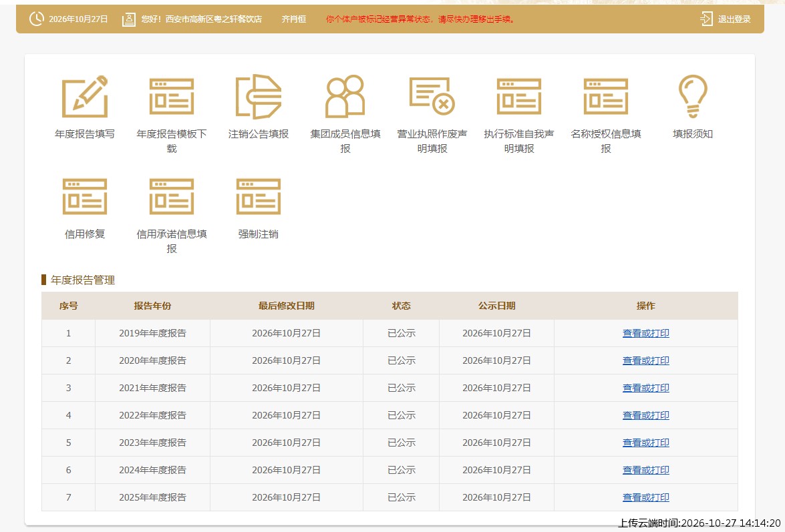Click the 填报须知 label text
Screen dimensions: 785x532
click(693, 134)
